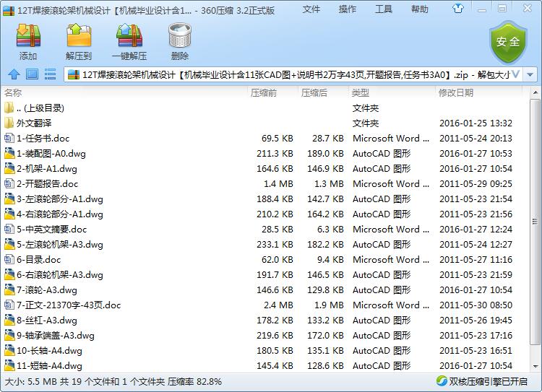The image size is (542, 392).
Task: Click Word icon of 7-正文-21370字-43页.doc
Action: pyautogui.click(x=9, y=305)
